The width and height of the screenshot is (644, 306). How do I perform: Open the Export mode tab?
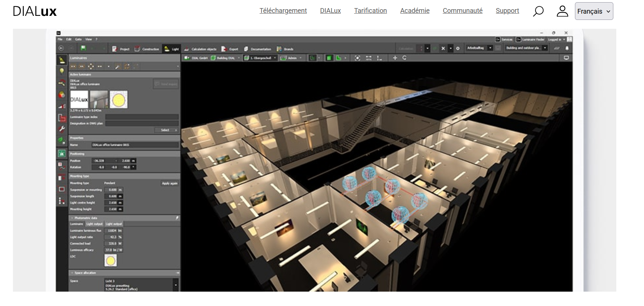click(230, 49)
